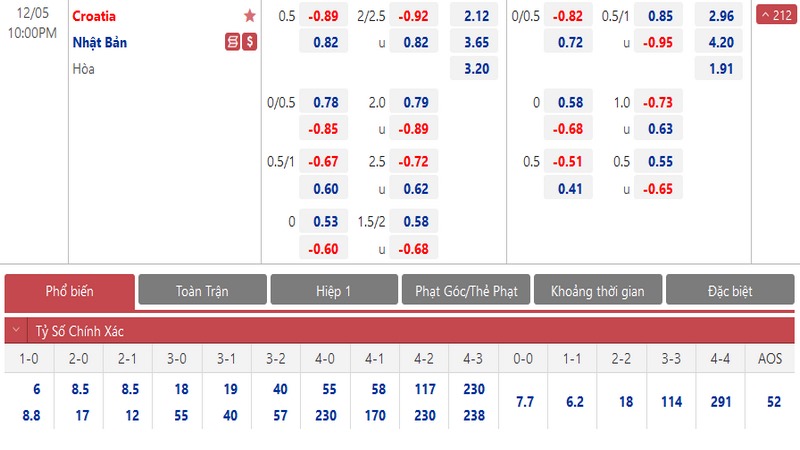Screen dimensions: 800x450
Task: Switch to the Phổ biến tab
Action: 69,291
